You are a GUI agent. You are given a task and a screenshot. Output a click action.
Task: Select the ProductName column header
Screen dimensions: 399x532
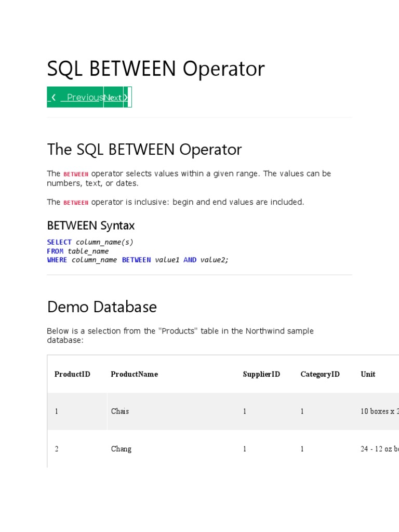[134, 374]
